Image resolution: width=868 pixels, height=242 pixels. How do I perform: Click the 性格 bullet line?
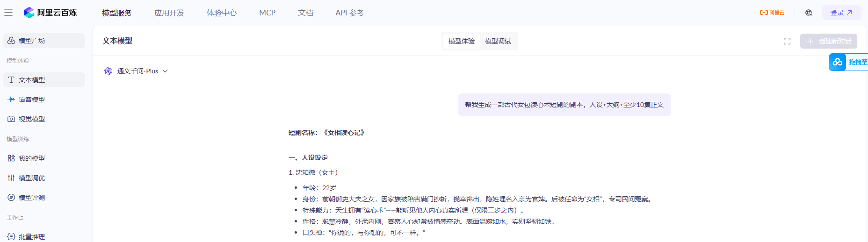coord(430,221)
